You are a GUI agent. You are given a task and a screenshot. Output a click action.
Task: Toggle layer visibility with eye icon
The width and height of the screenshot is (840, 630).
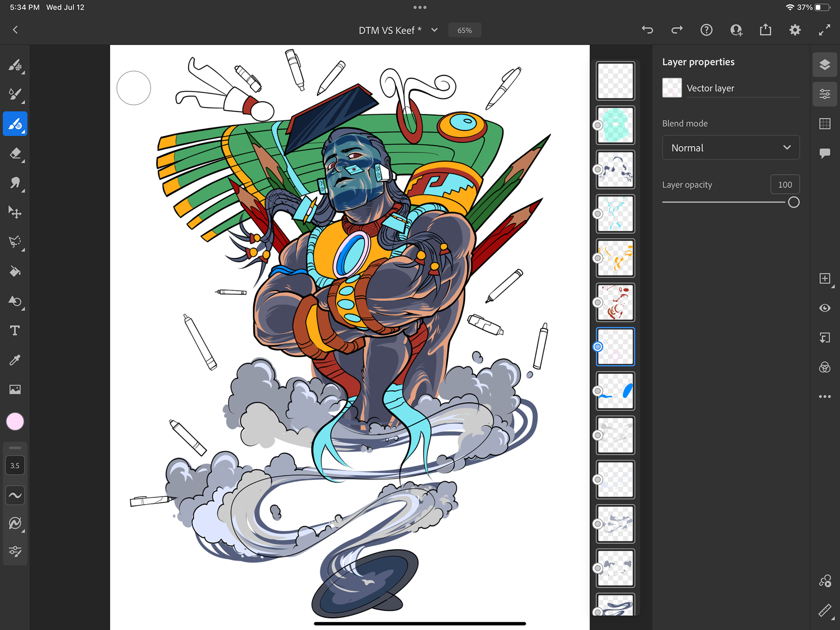click(x=825, y=308)
